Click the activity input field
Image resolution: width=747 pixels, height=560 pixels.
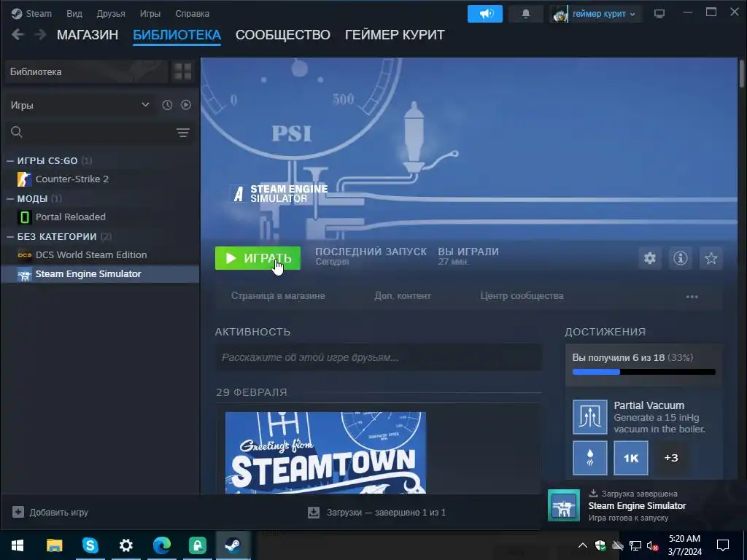click(379, 357)
